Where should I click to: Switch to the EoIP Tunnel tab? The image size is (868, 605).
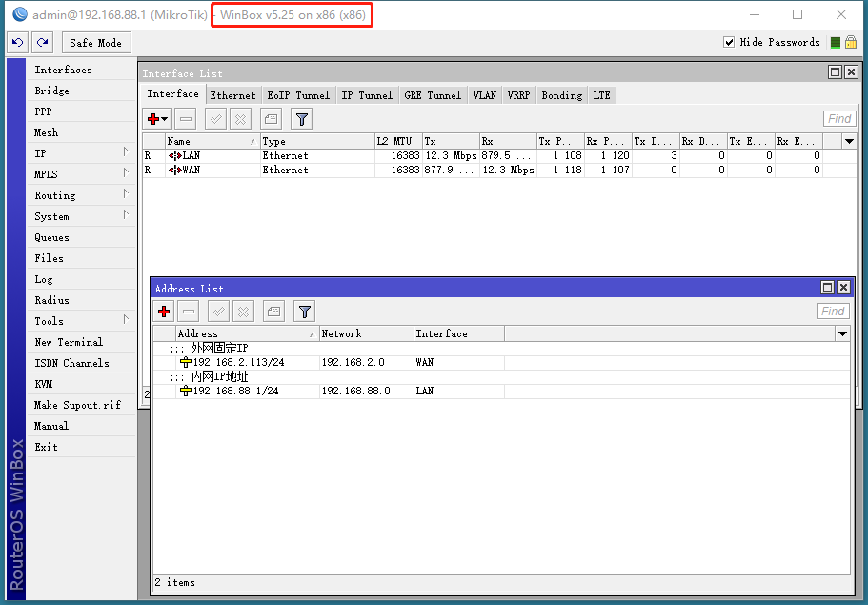pyautogui.click(x=298, y=95)
